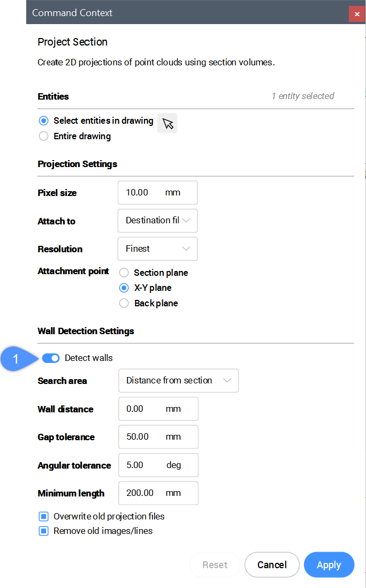The image size is (366, 588).
Task: Toggle the Detect walls switch
Action: pos(50,358)
